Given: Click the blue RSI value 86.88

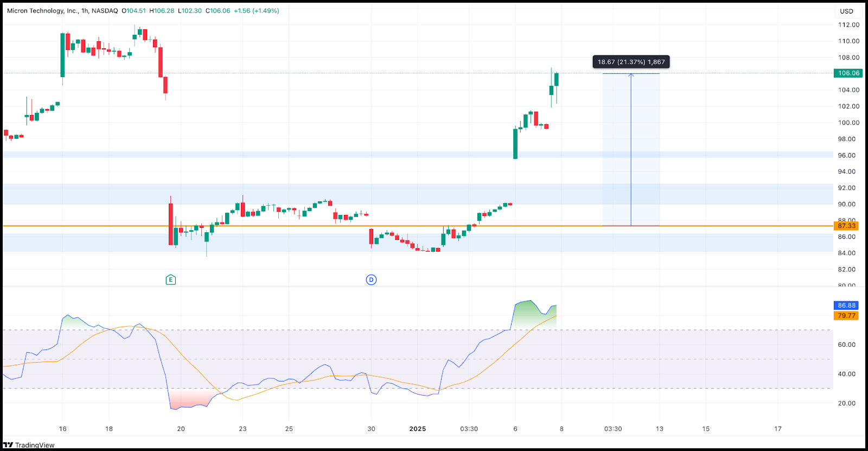Looking at the screenshot, I should 846,306.
